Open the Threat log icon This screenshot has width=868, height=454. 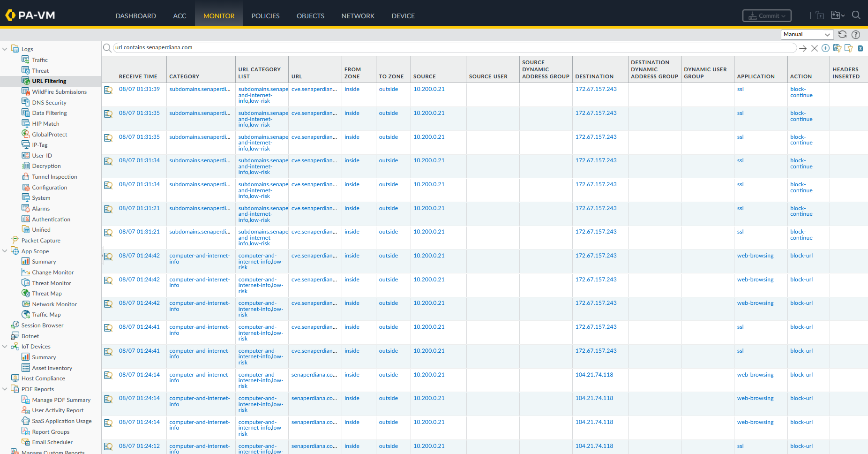tap(26, 70)
